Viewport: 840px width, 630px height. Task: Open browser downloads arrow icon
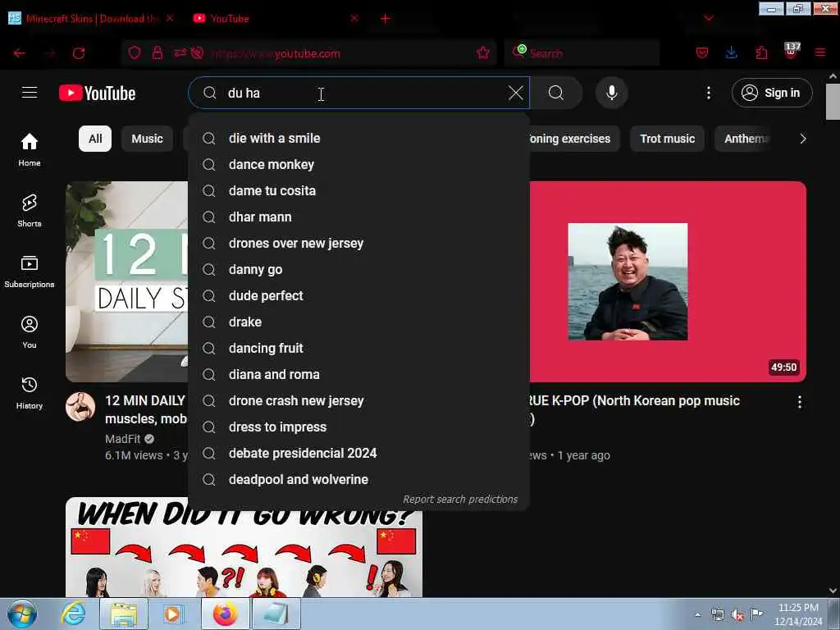(731, 52)
